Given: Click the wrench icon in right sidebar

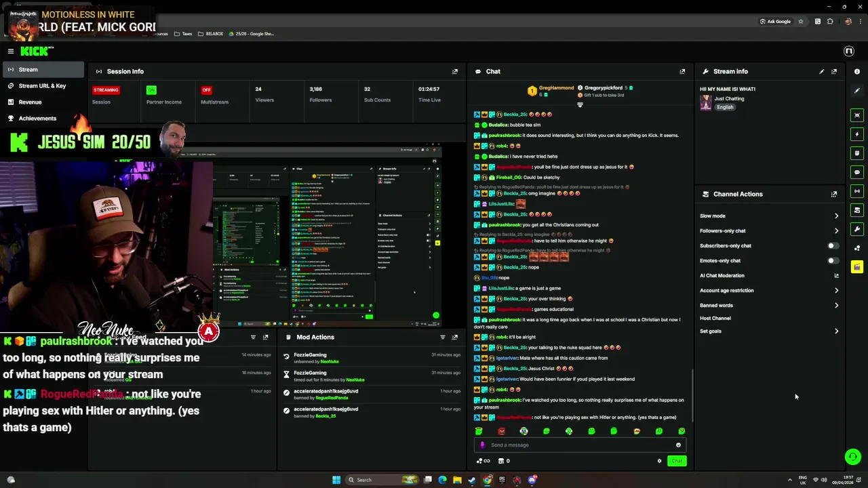Looking at the screenshot, I should tap(857, 229).
